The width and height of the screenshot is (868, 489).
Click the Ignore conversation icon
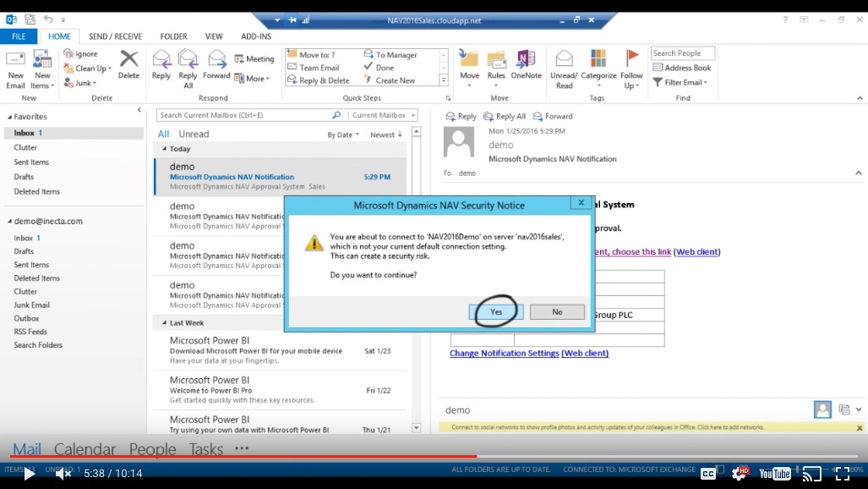68,54
